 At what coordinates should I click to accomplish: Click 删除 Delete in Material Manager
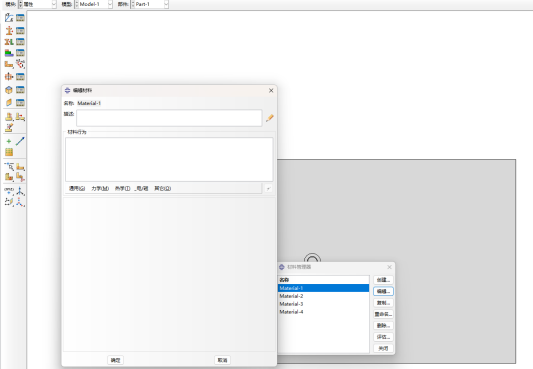[383, 326]
